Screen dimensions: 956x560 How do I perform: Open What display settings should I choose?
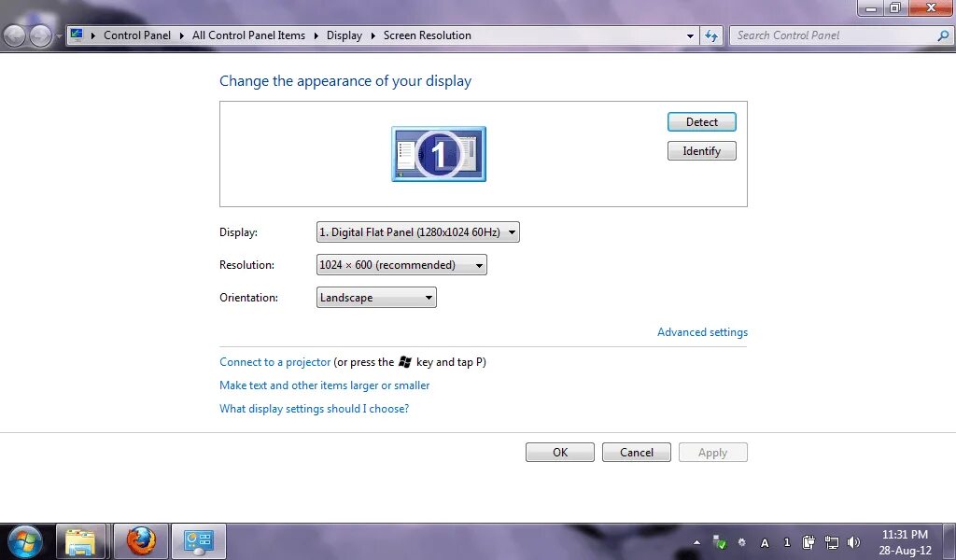[x=314, y=408]
